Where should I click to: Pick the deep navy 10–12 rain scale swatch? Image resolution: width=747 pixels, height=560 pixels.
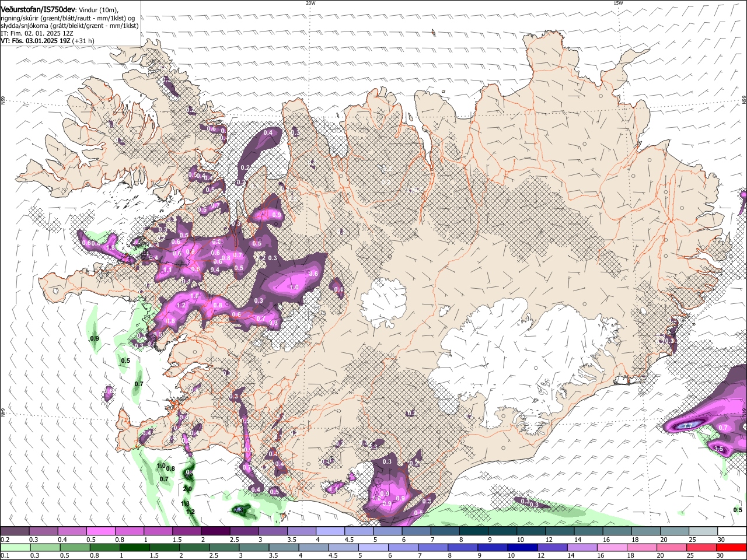click(x=522, y=547)
